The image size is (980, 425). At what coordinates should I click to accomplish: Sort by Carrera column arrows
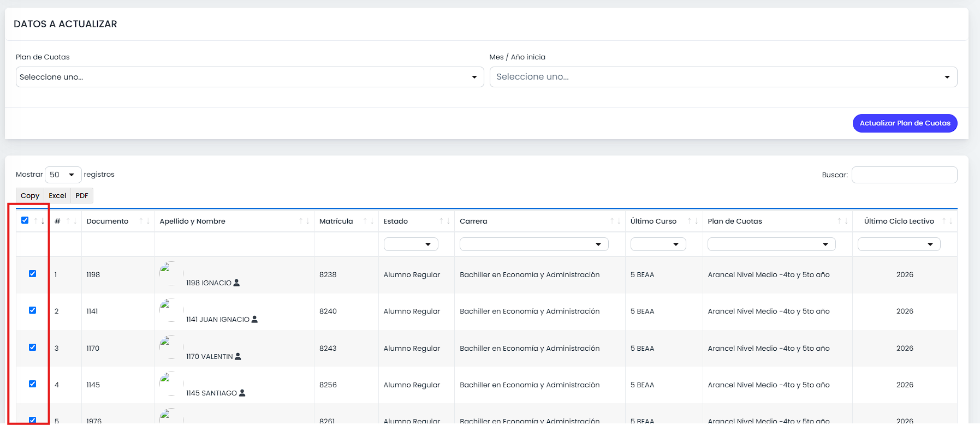615,221
